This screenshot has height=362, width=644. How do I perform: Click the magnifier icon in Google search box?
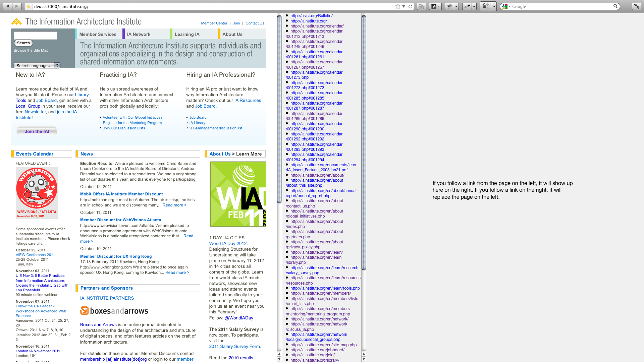click(x=615, y=6)
